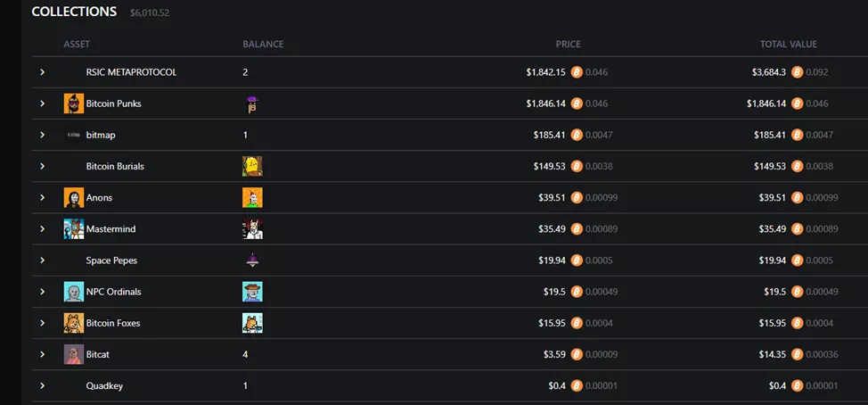The width and height of the screenshot is (868, 405).
Task: Click Bitcoin icon in RSIC METAPROTOCOL price
Action: [x=577, y=72]
